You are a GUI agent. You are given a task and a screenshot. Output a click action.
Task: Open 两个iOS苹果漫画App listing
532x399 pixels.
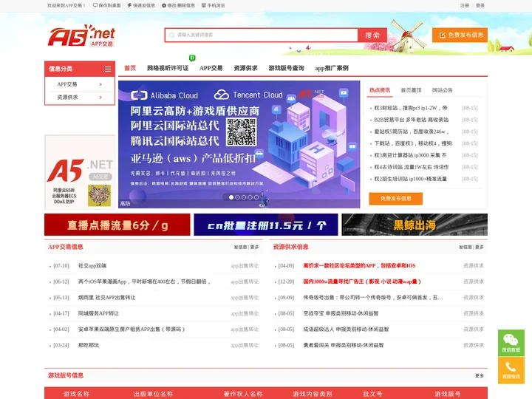coord(144,282)
